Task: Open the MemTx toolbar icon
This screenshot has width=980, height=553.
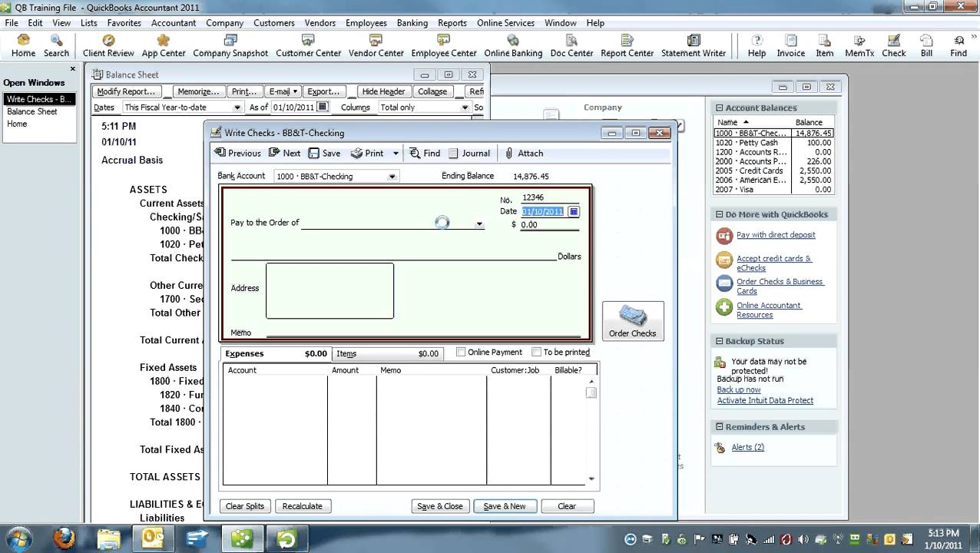Action: pos(859,46)
